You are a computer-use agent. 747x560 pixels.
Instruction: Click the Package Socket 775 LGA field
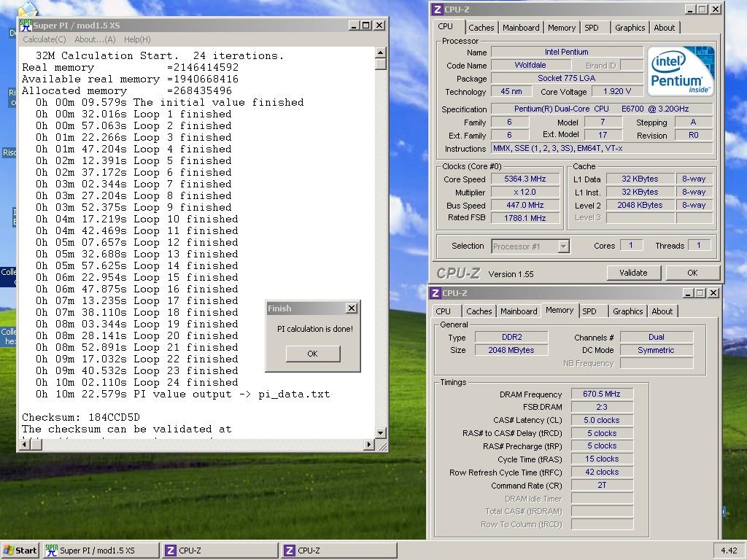pos(566,78)
